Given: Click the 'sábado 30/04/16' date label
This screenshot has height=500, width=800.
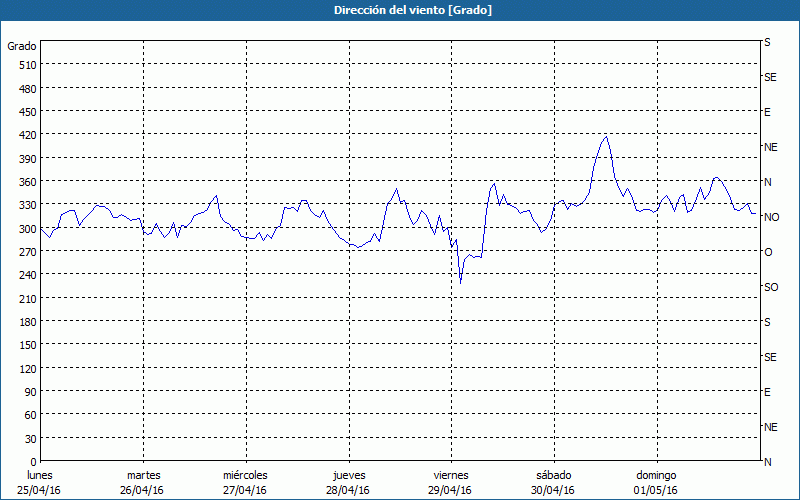Looking at the screenshot, I should tap(553, 482).
